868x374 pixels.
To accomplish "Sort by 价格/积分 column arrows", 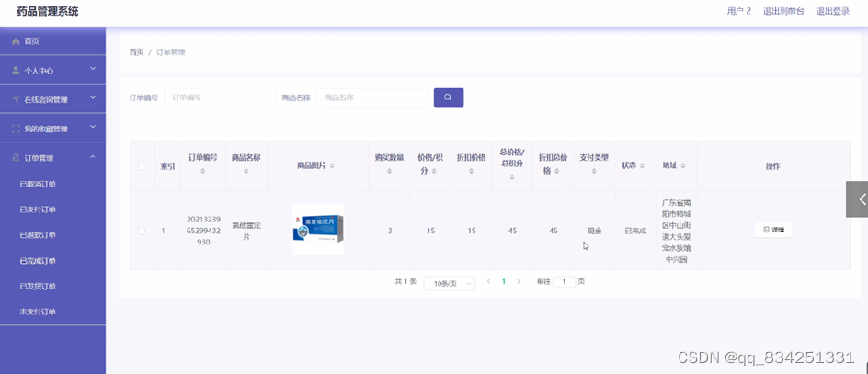I will pos(434,172).
